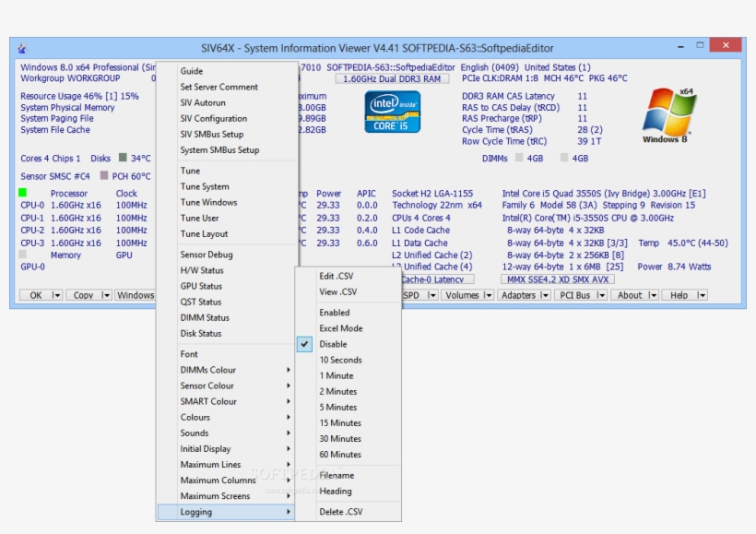Click the OK button
This screenshot has height=534, width=756.
pos(36,295)
